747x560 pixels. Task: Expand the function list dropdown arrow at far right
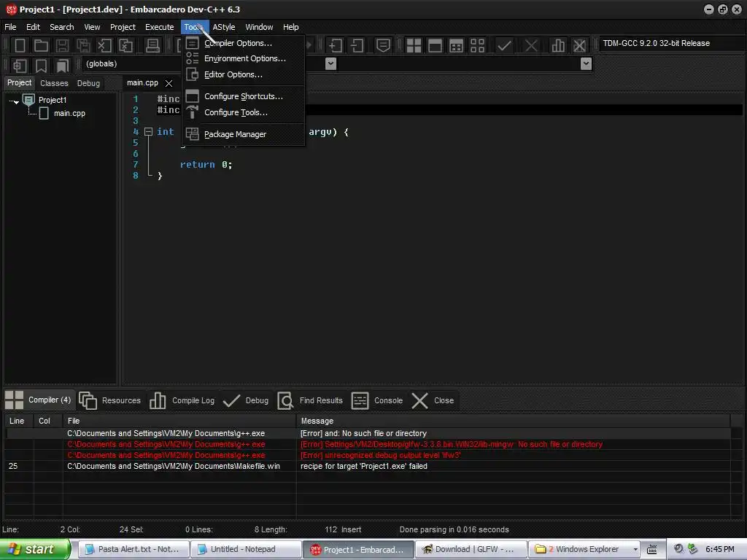tap(587, 64)
